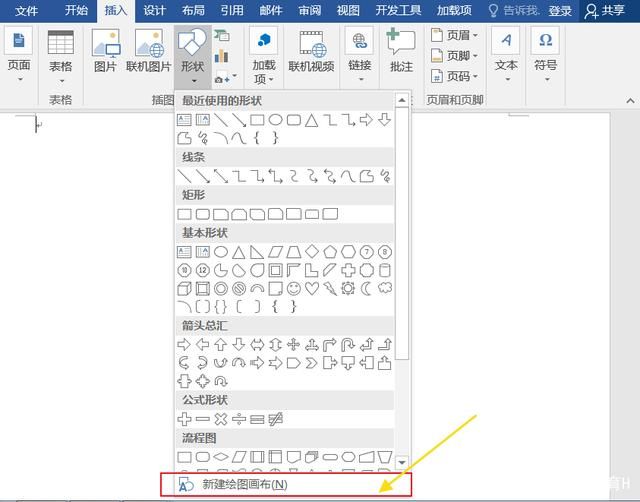
Task: Open the Table (表格) dropdown
Action: pyautogui.click(x=61, y=56)
